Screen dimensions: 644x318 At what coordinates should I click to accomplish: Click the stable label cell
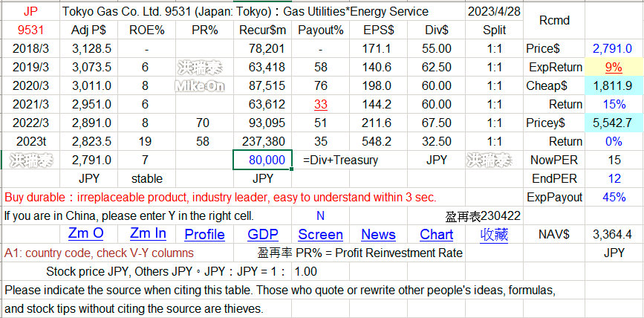click(x=146, y=179)
